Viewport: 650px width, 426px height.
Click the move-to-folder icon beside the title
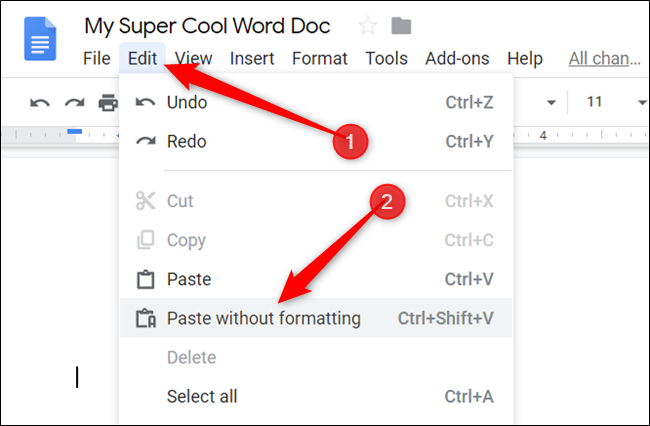[x=401, y=25]
